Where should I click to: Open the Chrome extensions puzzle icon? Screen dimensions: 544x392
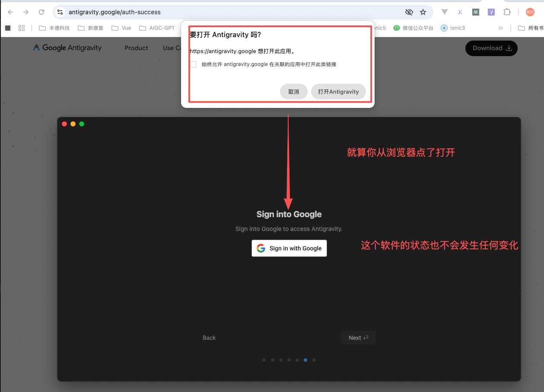pyautogui.click(x=506, y=12)
